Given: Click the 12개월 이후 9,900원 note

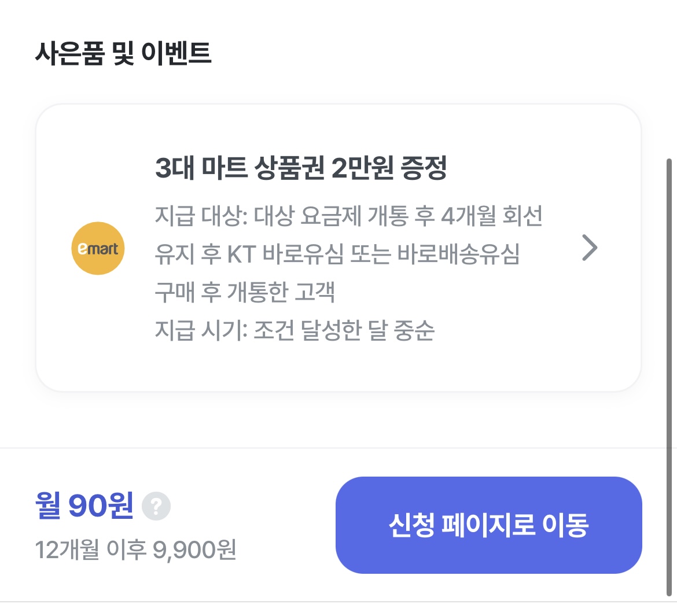Looking at the screenshot, I should [135, 549].
